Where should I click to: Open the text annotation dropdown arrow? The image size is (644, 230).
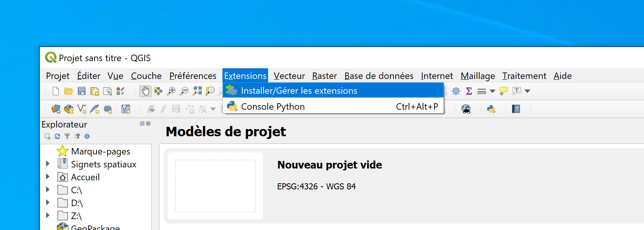[527, 91]
